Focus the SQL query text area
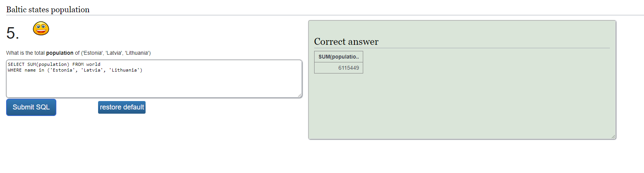The width and height of the screenshot is (644, 173). [x=154, y=78]
